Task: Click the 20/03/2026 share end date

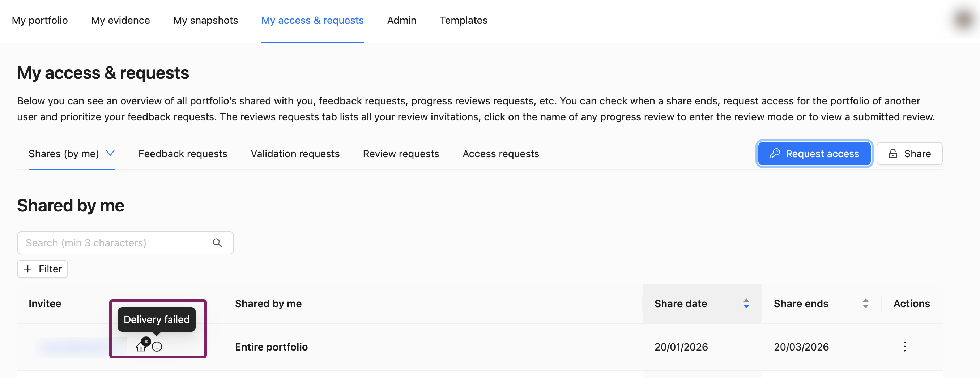Action: [801, 347]
